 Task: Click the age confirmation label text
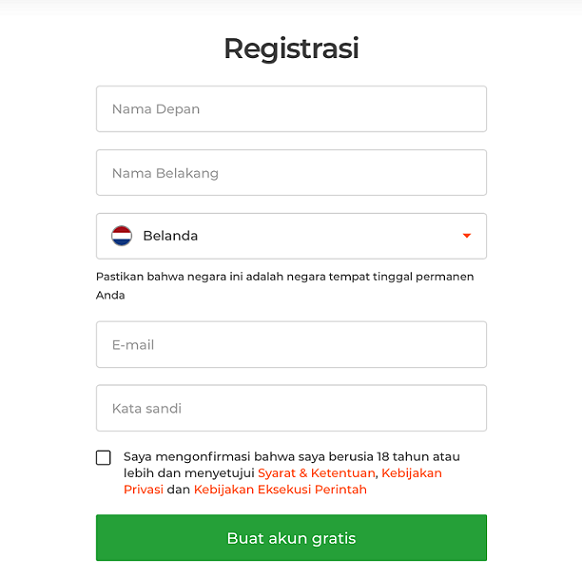(292, 473)
